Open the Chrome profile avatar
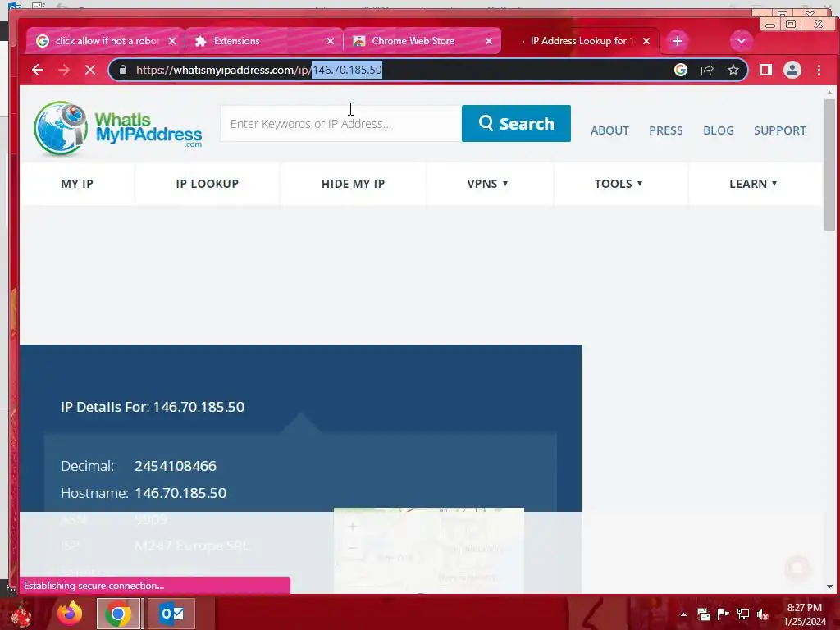Viewport: 840px width, 630px height. 792,70
